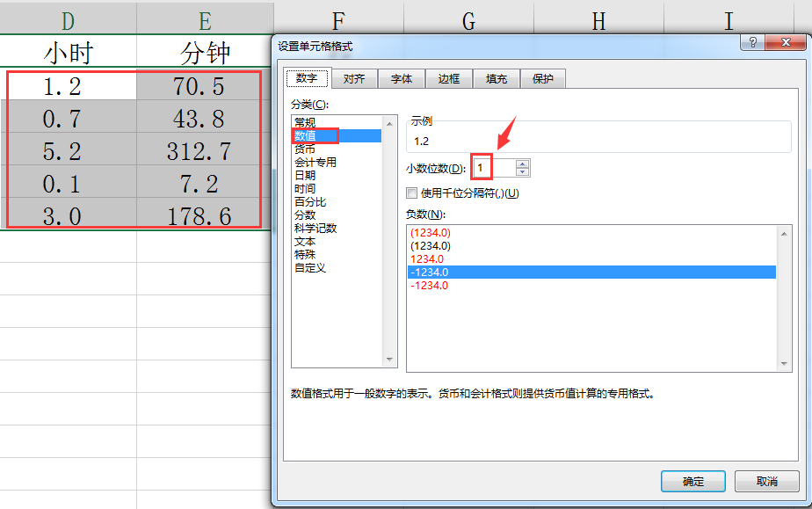Select column E header
Viewport: 812px width, 509px height.
(205, 19)
